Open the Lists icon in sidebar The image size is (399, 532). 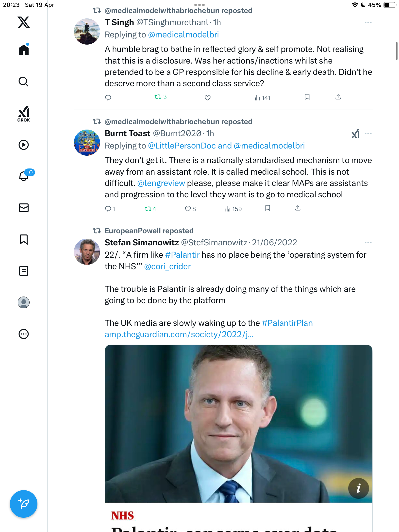coord(24,271)
